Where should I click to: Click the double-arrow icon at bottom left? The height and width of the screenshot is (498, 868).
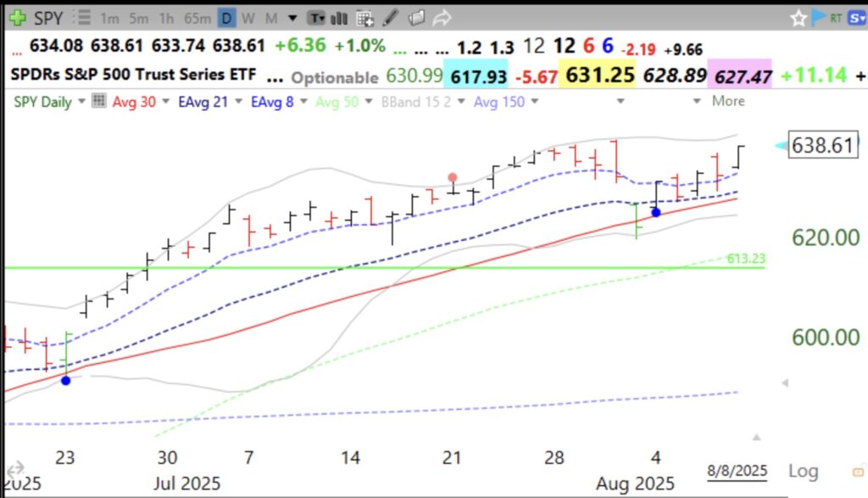pyautogui.click(x=15, y=469)
